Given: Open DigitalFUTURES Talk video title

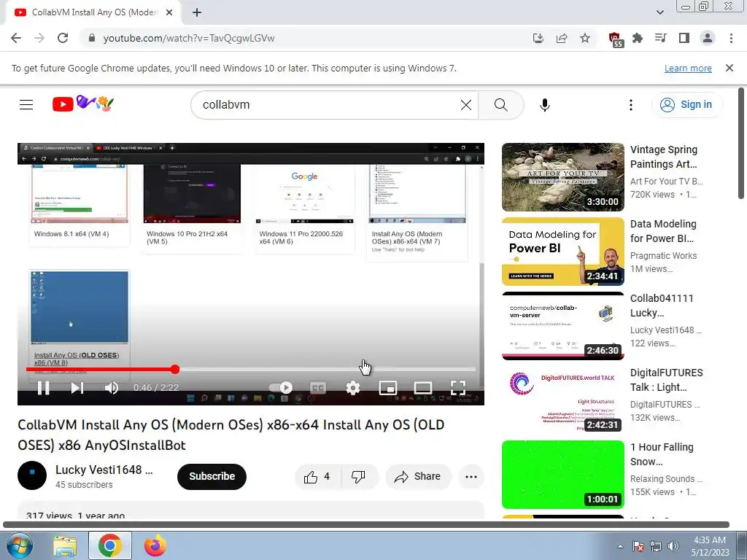Looking at the screenshot, I should 667,379.
